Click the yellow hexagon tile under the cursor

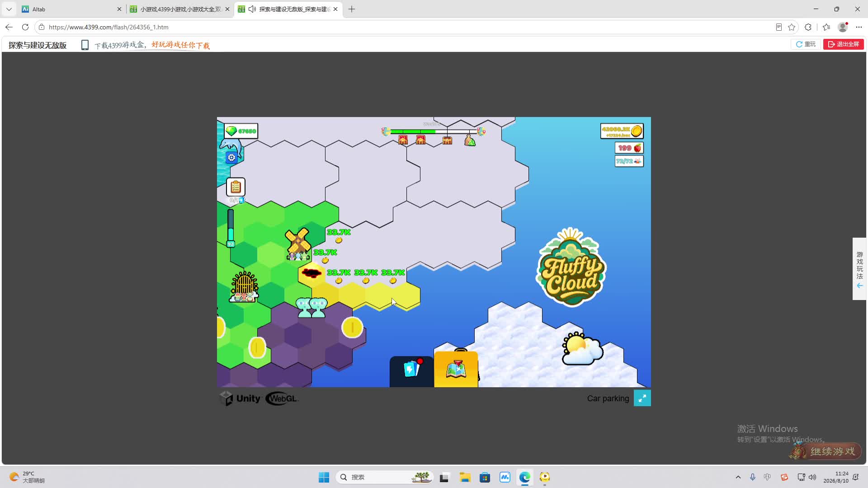tap(392, 295)
